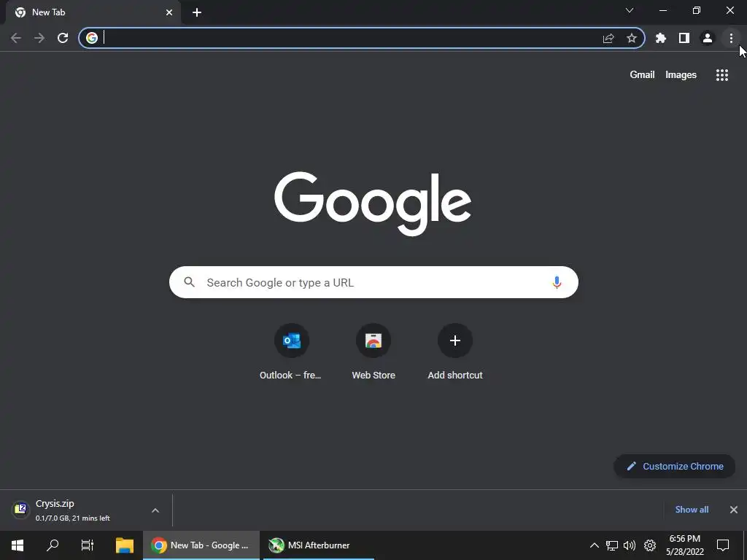747x560 pixels.
Task: Open the clock showing 6:56 PM
Action: (685, 545)
